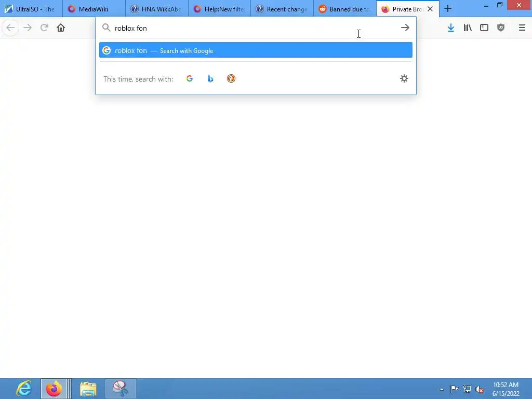Launch Internet Explorer from taskbar
The height and width of the screenshot is (399, 532).
click(x=24, y=389)
